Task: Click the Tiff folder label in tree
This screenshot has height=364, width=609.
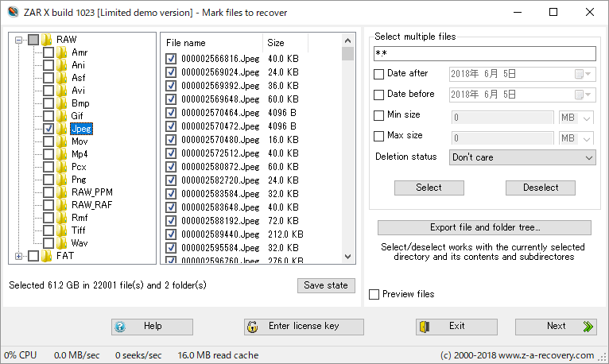Action: tap(79, 230)
